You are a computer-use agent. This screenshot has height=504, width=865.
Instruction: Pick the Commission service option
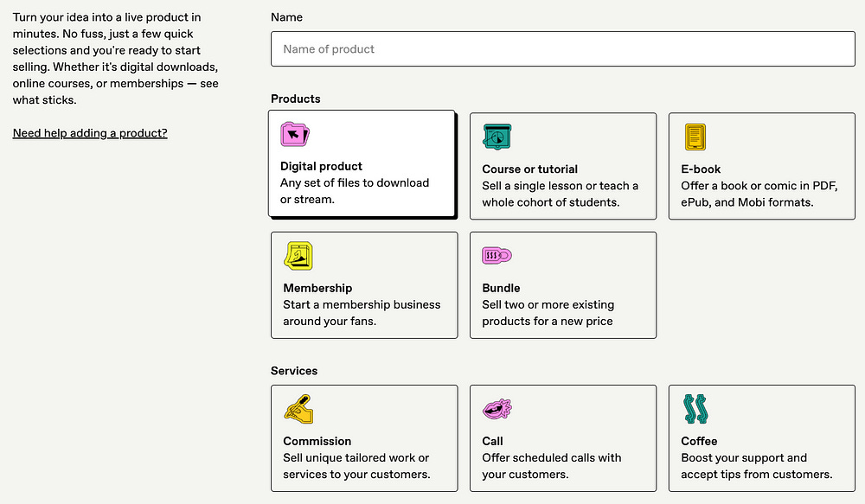pos(364,438)
